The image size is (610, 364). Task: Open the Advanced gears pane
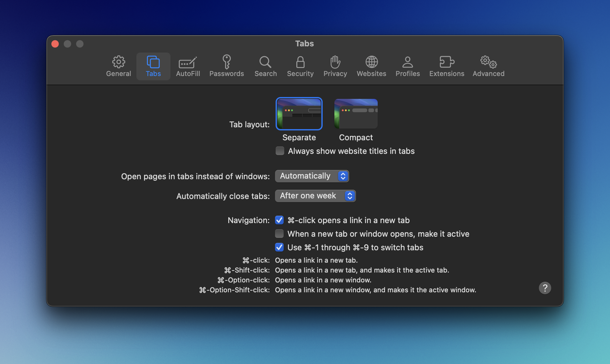pyautogui.click(x=488, y=66)
